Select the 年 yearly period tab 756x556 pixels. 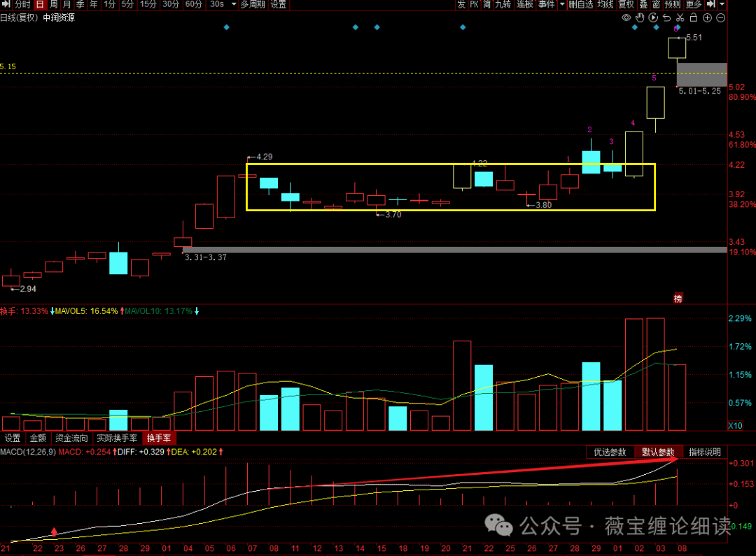click(94, 4)
